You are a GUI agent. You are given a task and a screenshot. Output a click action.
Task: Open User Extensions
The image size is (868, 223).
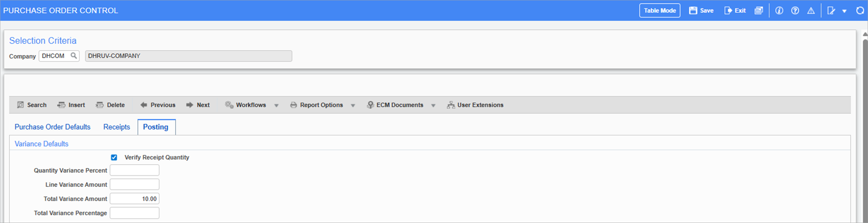(475, 105)
